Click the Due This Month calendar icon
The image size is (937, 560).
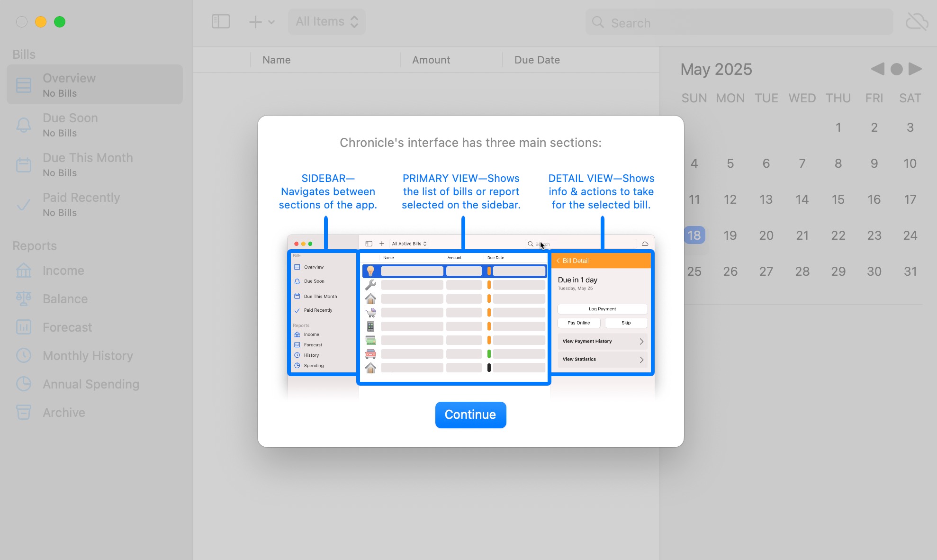(24, 165)
